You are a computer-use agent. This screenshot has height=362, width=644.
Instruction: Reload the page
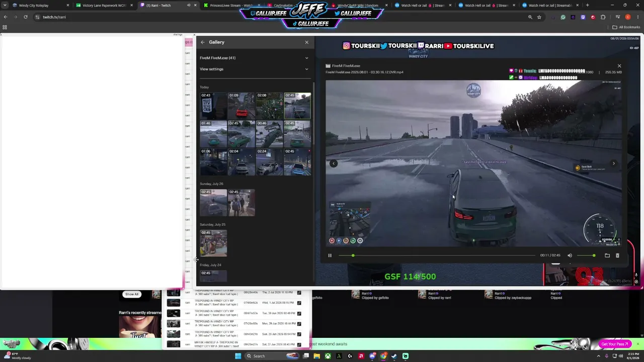click(x=25, y=17)
